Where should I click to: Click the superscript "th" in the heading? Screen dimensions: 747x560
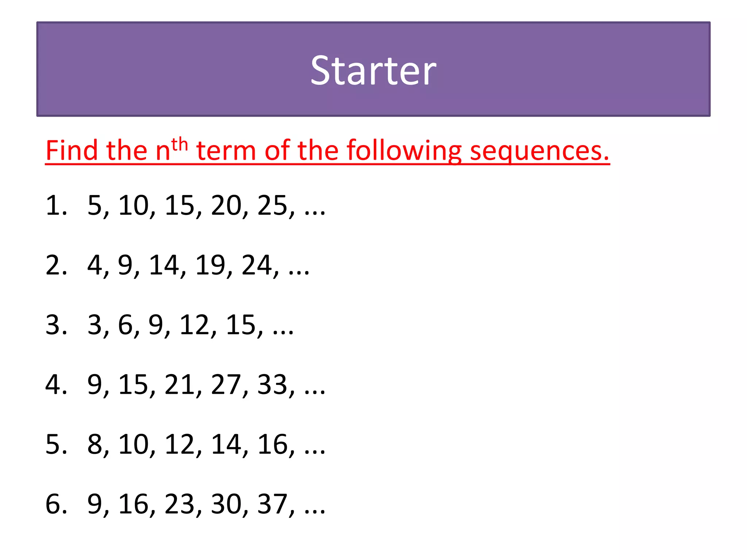click(179, 145)
